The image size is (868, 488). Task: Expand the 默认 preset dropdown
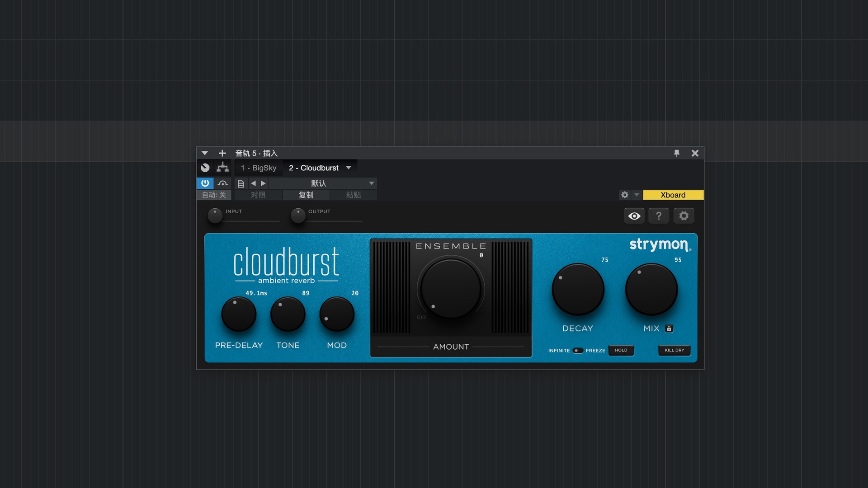tap(371, 183)
